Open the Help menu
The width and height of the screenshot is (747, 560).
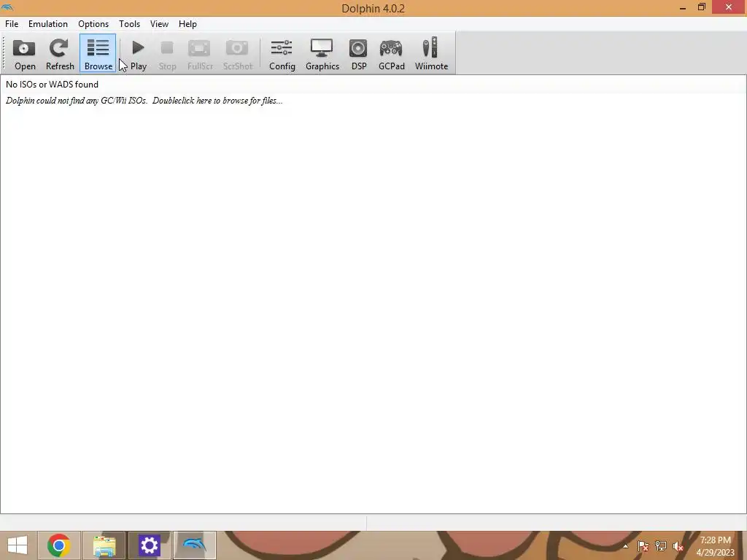point(187,24)
